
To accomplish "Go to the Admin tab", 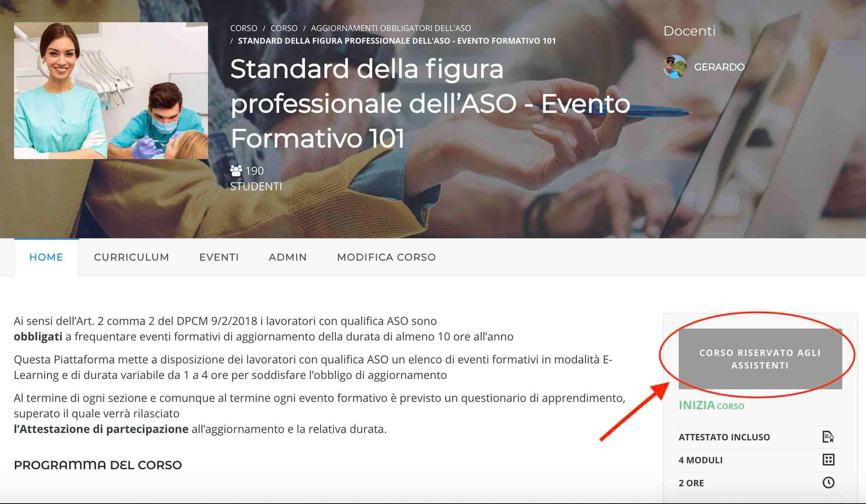I will (288, 257).
